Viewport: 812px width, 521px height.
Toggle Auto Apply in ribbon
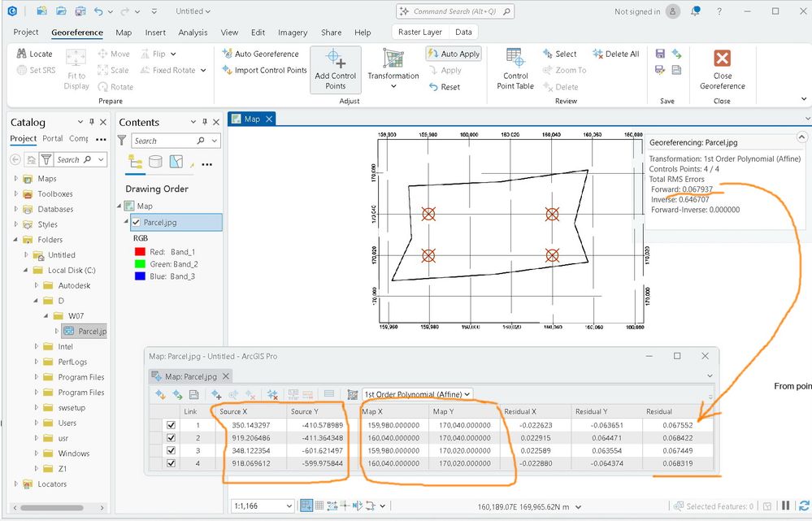click(x=454, y=54)
